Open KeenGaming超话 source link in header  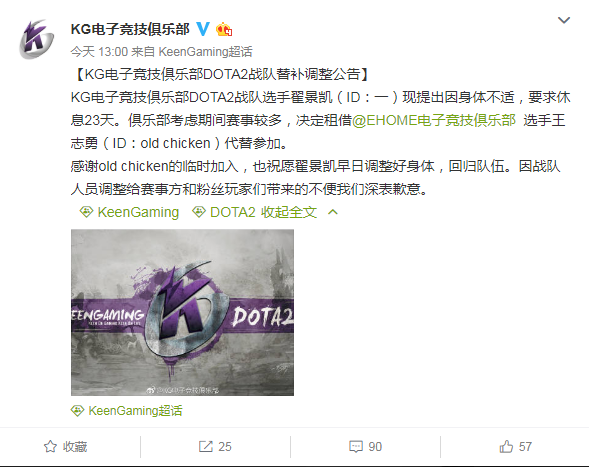(205, 51)
